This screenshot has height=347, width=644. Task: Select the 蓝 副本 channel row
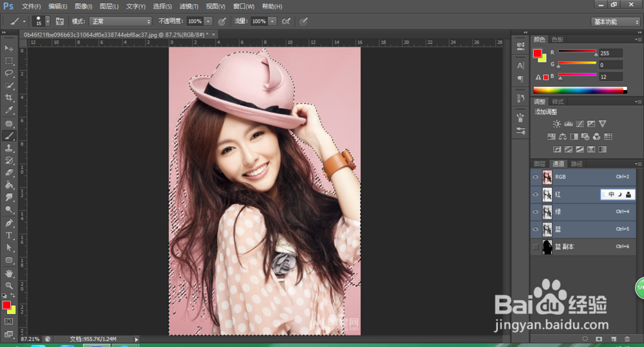click(583, 247)
